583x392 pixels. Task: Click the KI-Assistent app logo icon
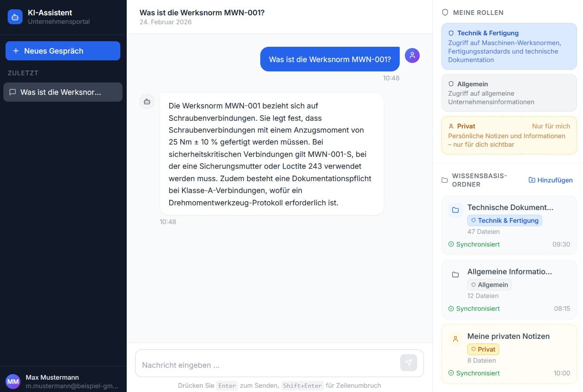(x=15, y=17)
